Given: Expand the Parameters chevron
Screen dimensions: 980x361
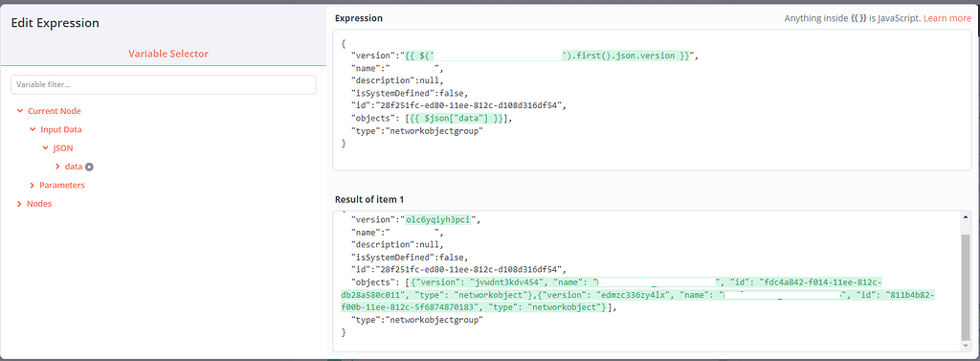Looking at the screenshot, I should point(33,185).
